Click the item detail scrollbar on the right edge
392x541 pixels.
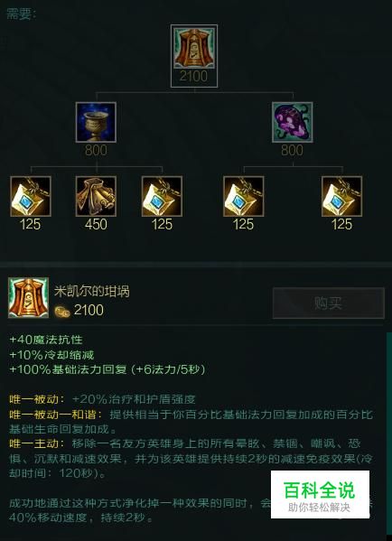click(x=389, y=434)
